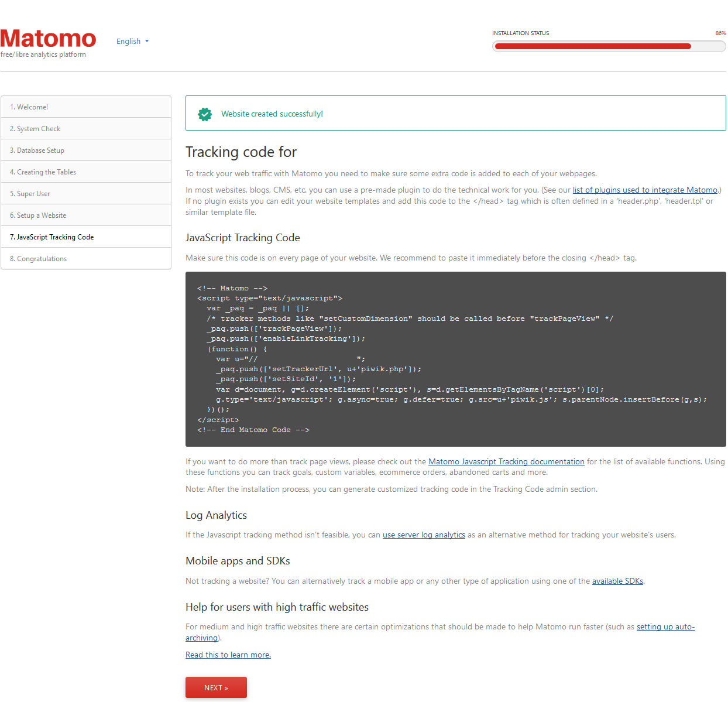The width and height of the screenshot is (728, 702).
Task: Click the Matomo logo
Action: click(49, 39)
